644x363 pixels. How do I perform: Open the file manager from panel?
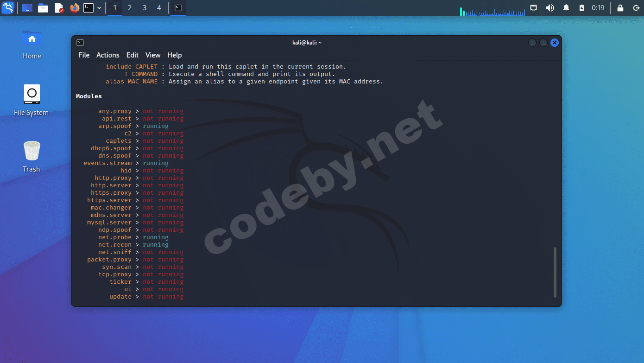(43, 8)
